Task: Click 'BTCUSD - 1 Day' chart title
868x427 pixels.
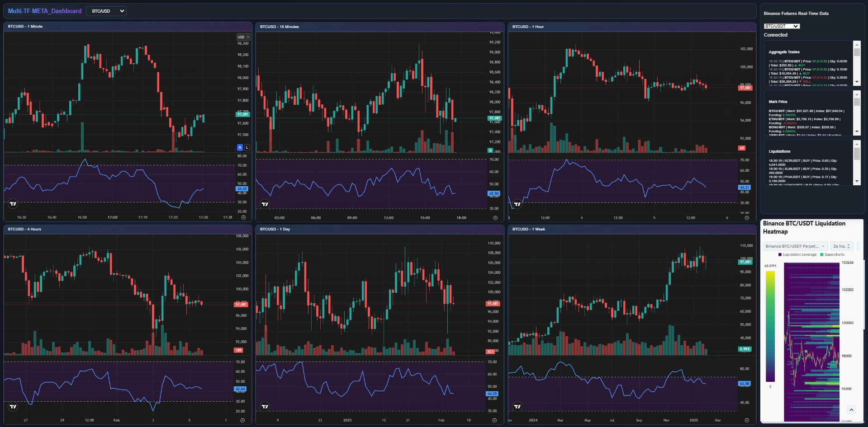Action: [275, 229]
